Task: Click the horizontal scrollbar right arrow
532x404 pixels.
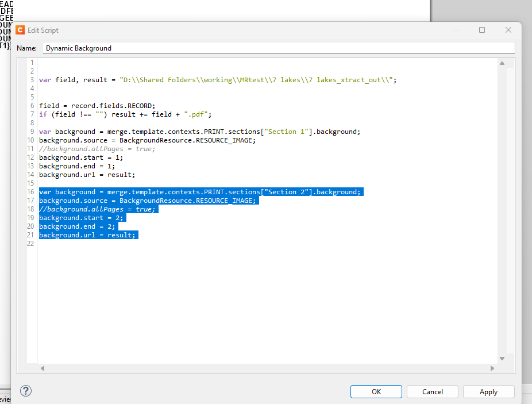Action: click(492, 368)
